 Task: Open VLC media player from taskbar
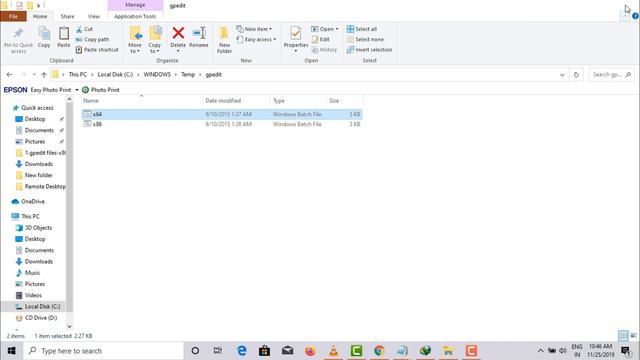tap(333, 351)
